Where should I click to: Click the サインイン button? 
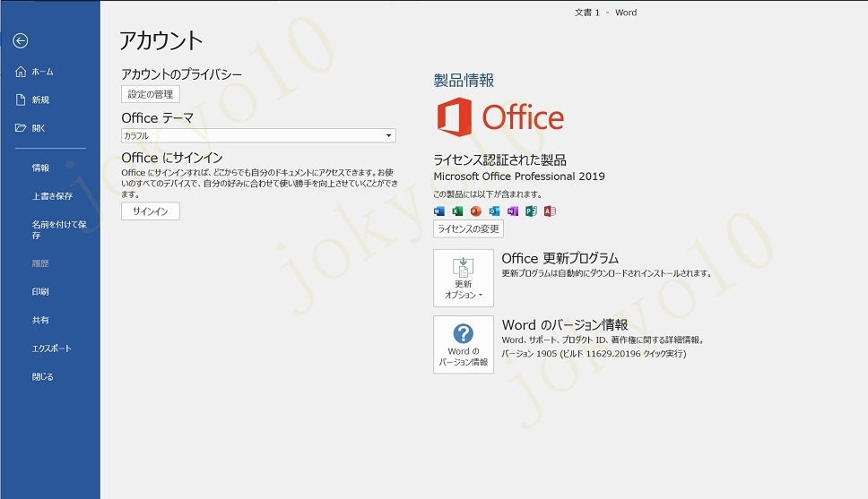(151, 211)
